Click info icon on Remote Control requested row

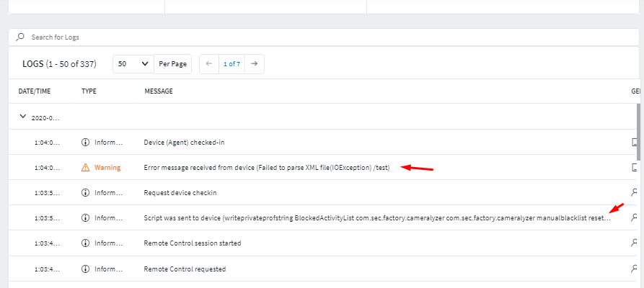pyautogui.click(x=86, y=269)
